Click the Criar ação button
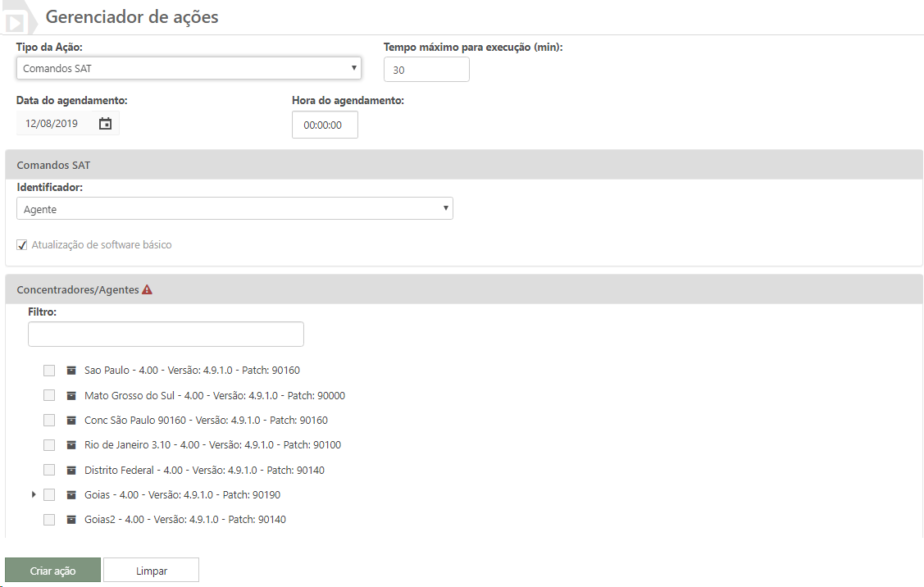The image size is (924, 587). click(53, 570)
